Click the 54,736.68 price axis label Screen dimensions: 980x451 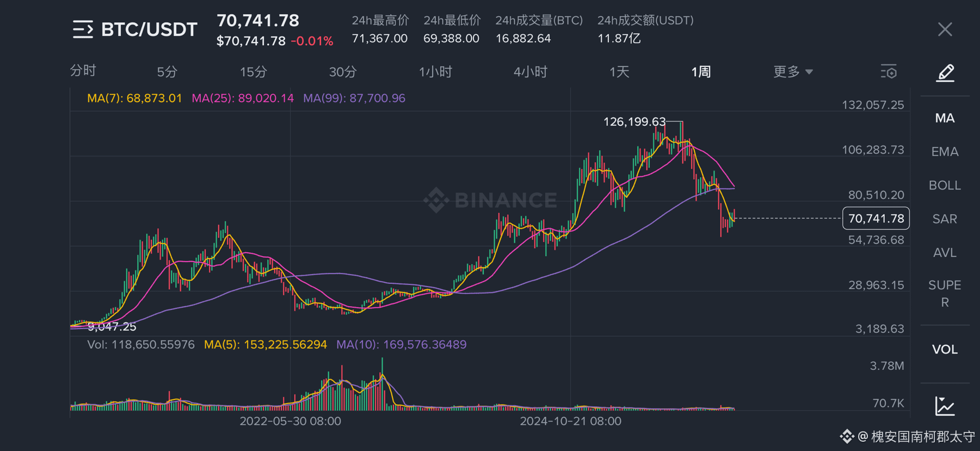[876, 240]
